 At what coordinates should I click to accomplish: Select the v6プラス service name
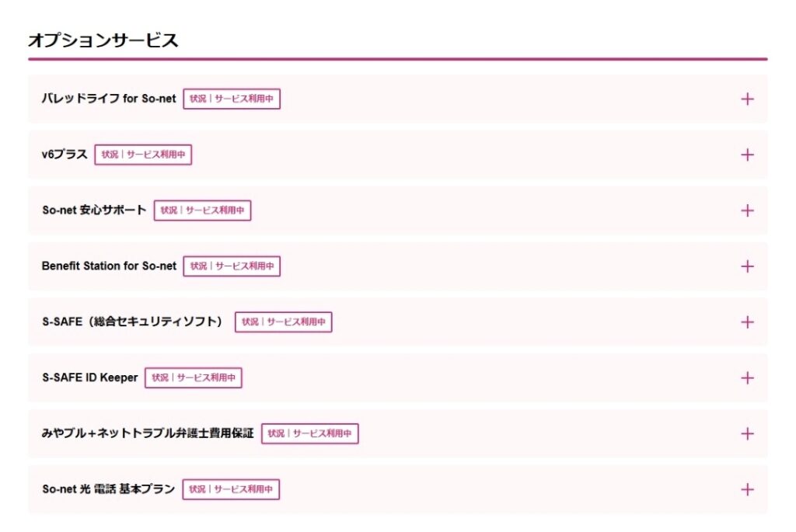coord(65,155)
